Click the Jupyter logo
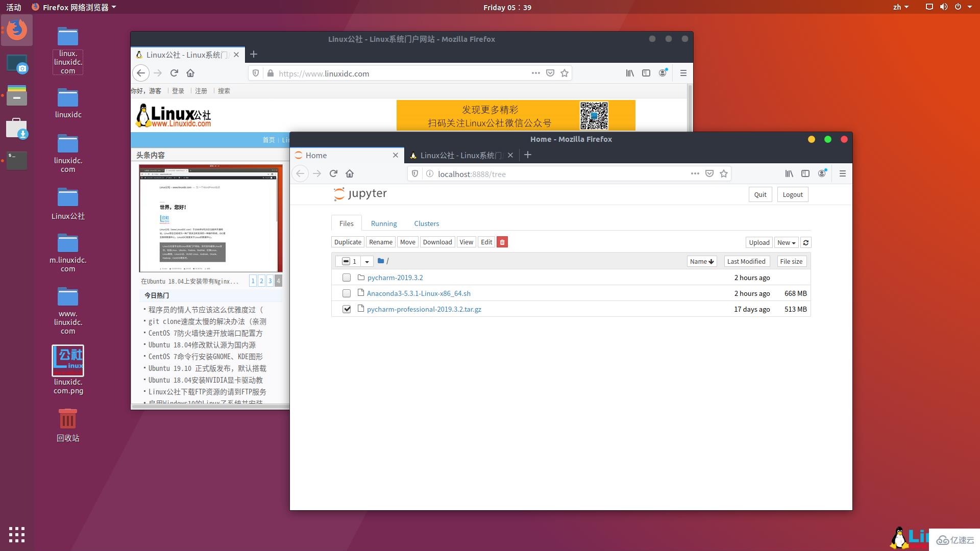This screenshot has width=980, height=551. (360, 194)
